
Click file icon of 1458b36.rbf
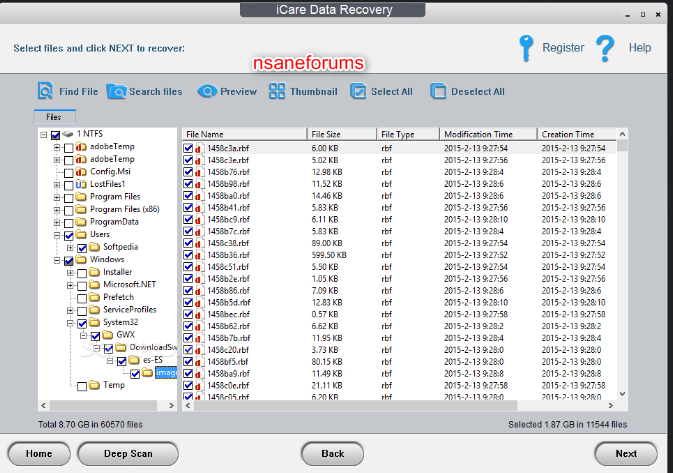pyautogui.click(x=200, y=255)
